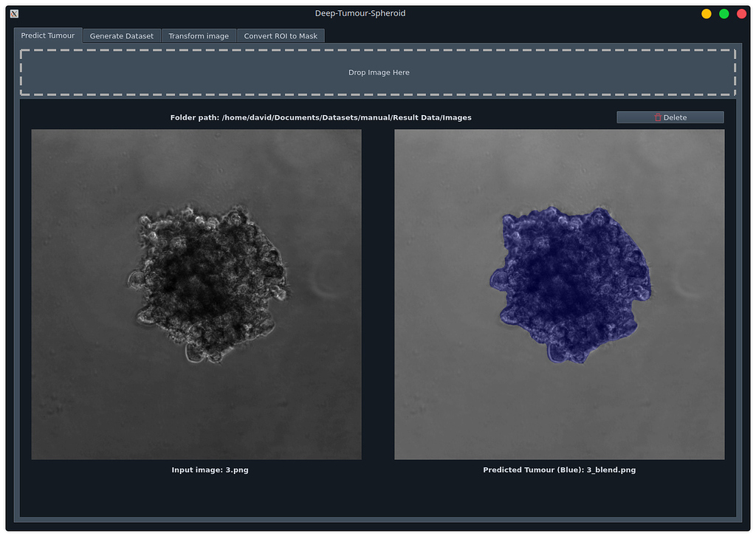This screenshot has width=756, height=536.
Task: Click the dark spheroid in the input image
Action: (207, 284)
